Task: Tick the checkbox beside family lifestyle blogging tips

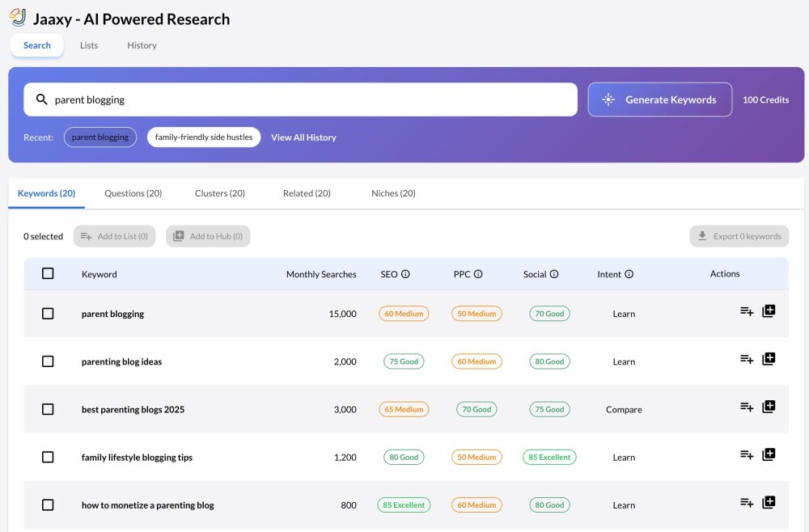Action: [48, 457]
